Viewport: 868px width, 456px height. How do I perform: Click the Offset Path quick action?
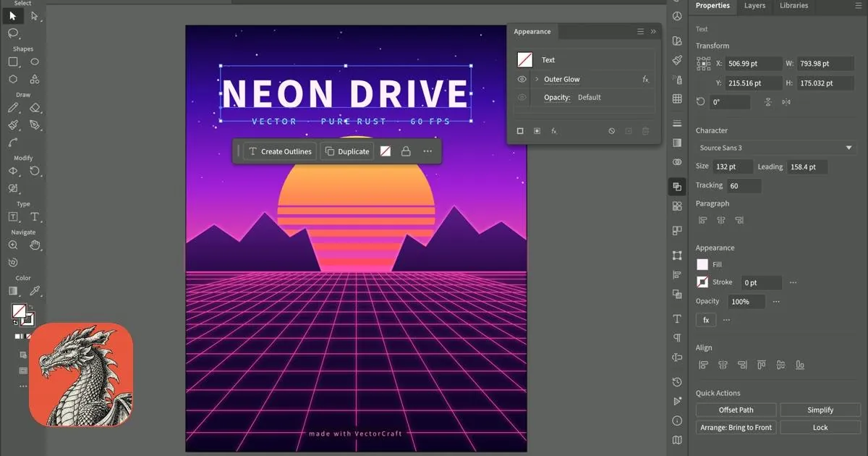[x=736, y=410]
